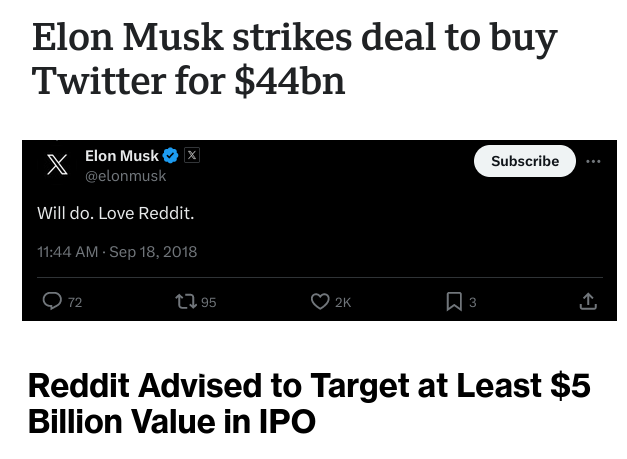Click the 'Will do. Love Reddit.' tweet text

(115, 213)
